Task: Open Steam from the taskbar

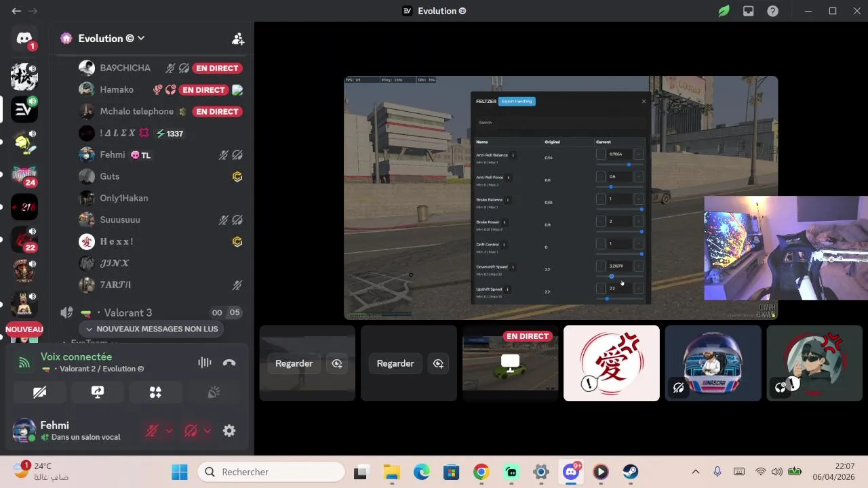Action: 631,472
